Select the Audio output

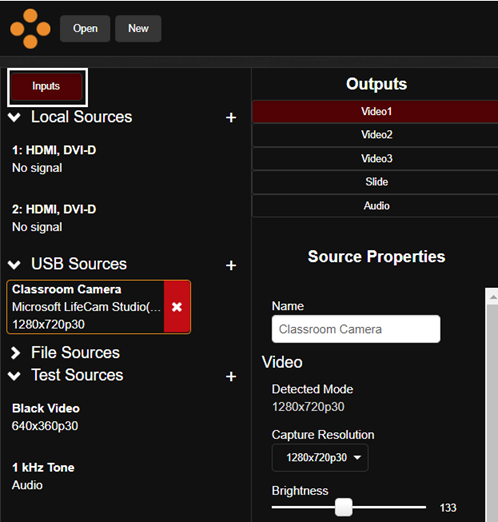click(375, 206)
